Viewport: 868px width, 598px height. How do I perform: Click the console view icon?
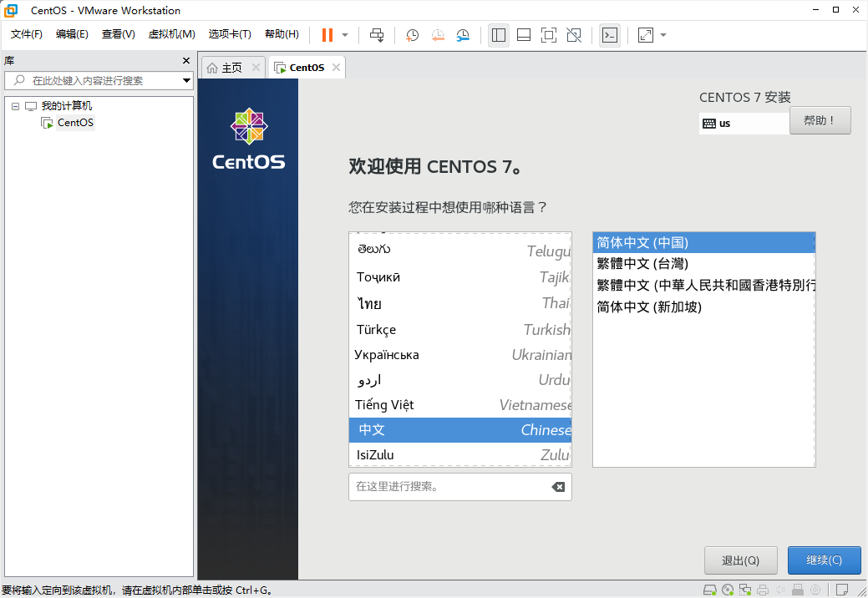(x=610, y=35)
